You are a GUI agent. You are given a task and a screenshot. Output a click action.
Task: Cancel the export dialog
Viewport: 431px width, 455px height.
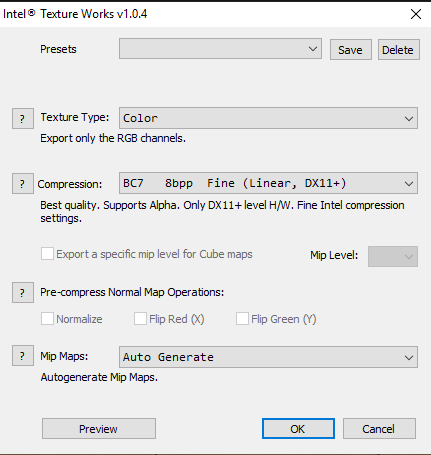coord(379,429)
